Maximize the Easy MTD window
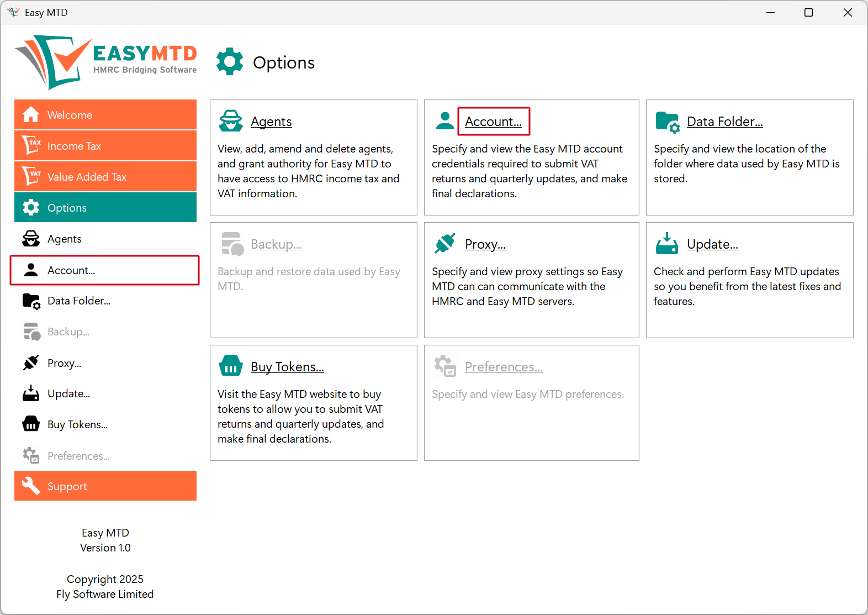The height and width of the screenshot is (615, 868). pos(808,12)
